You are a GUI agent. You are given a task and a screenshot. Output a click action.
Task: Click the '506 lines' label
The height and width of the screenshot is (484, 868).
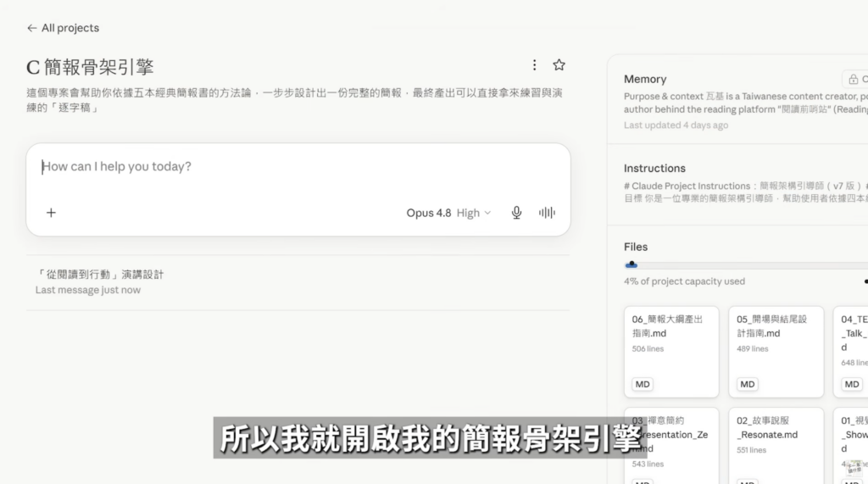click(648, 349)
